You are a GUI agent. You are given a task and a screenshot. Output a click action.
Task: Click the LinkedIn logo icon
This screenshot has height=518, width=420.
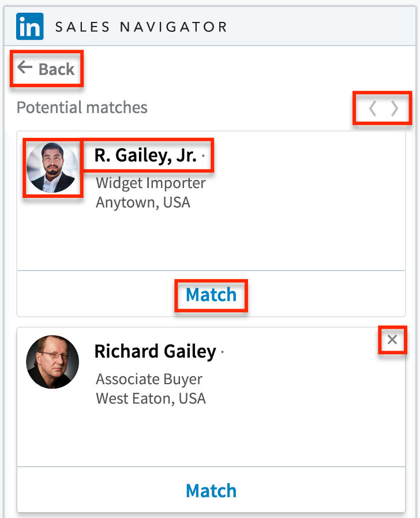coord(29,26)
